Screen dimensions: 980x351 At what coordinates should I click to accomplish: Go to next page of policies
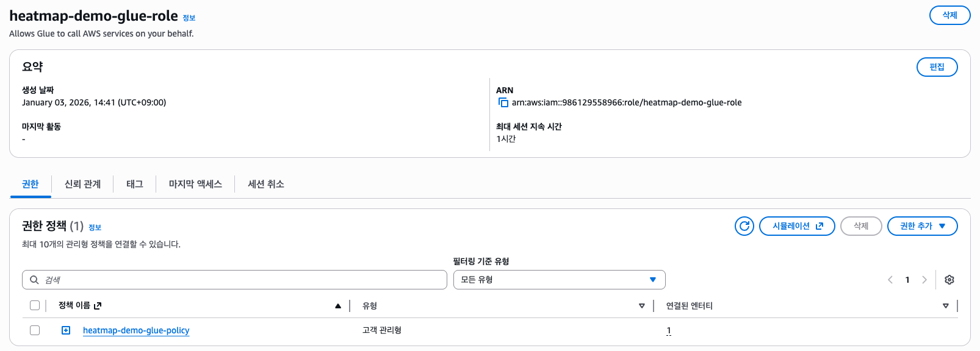pos(924,280)
